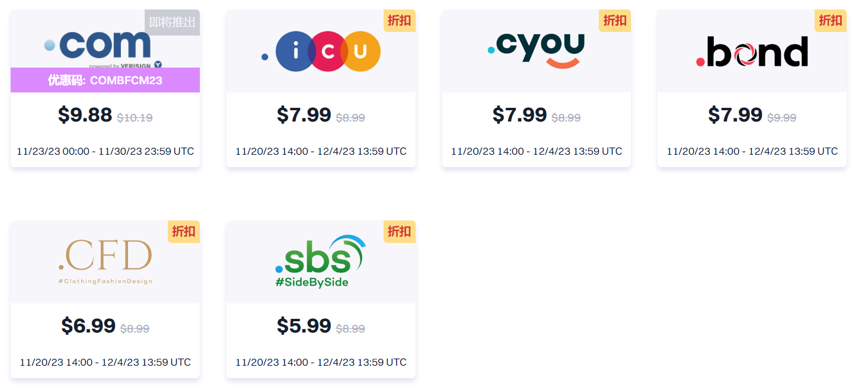868x390 pixels.
Task: Click the .bond domain logo
Action: (752, 52)
